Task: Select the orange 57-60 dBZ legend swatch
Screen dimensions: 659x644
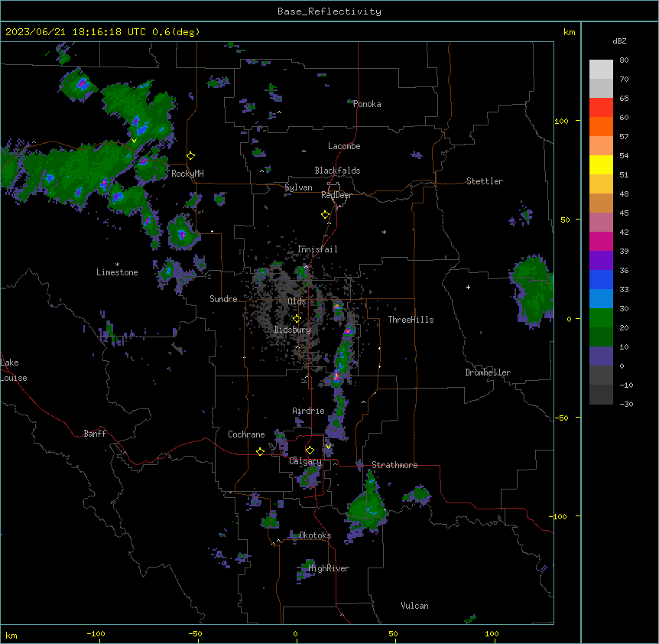Action: pyautogui.click(x=601, y=126)
